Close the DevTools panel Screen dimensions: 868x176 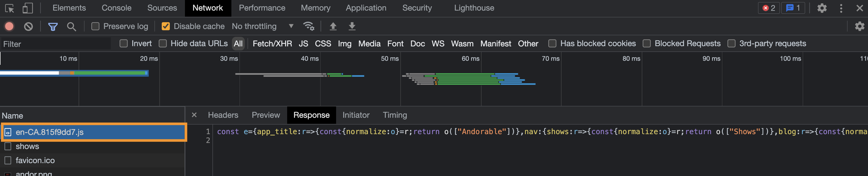click(860, 8)
